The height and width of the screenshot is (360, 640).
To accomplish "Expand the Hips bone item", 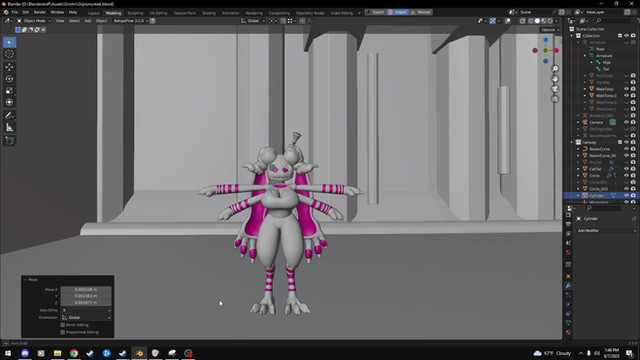I will pos(591,62).
